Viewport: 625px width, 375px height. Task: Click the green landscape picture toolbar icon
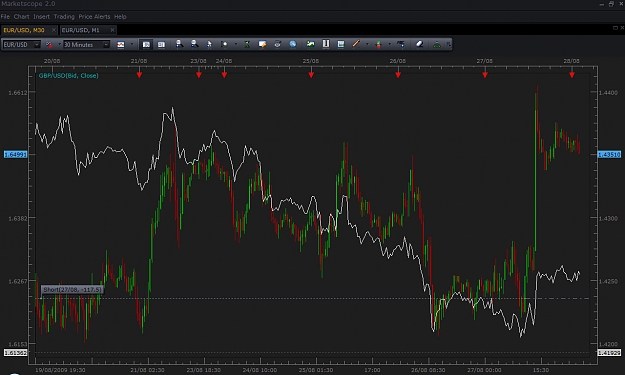(x=310, y=44)
